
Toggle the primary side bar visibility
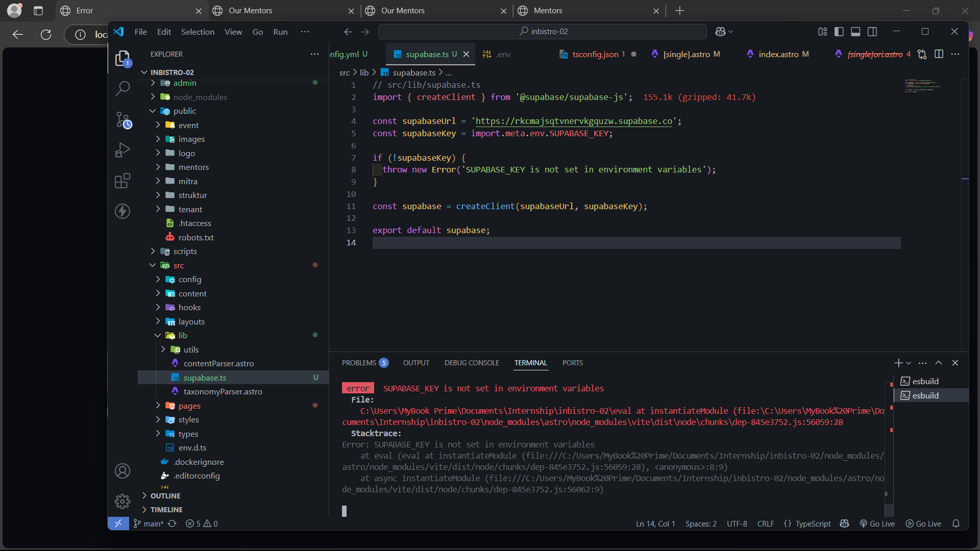pyautogui.click(x=839, y=32)
